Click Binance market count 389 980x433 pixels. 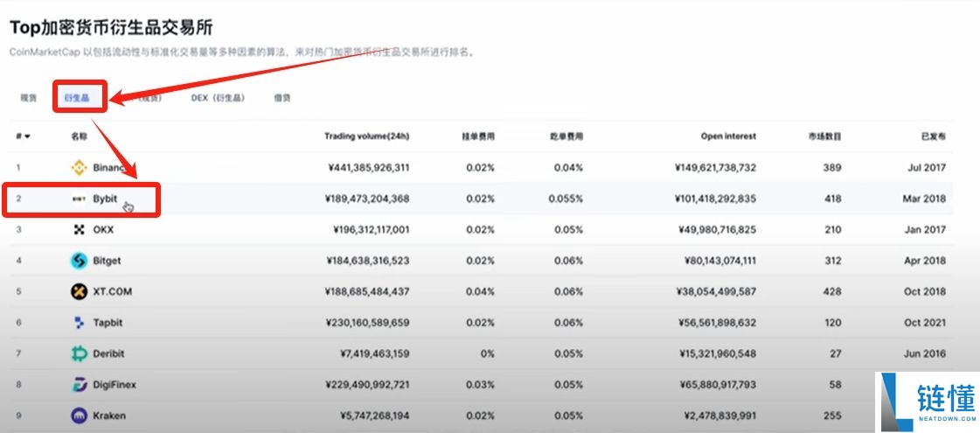(832, 168)
